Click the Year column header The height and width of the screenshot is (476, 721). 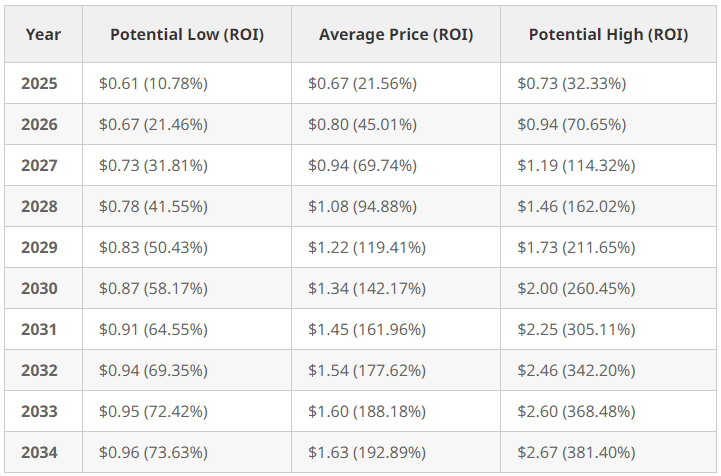(43, 34)
